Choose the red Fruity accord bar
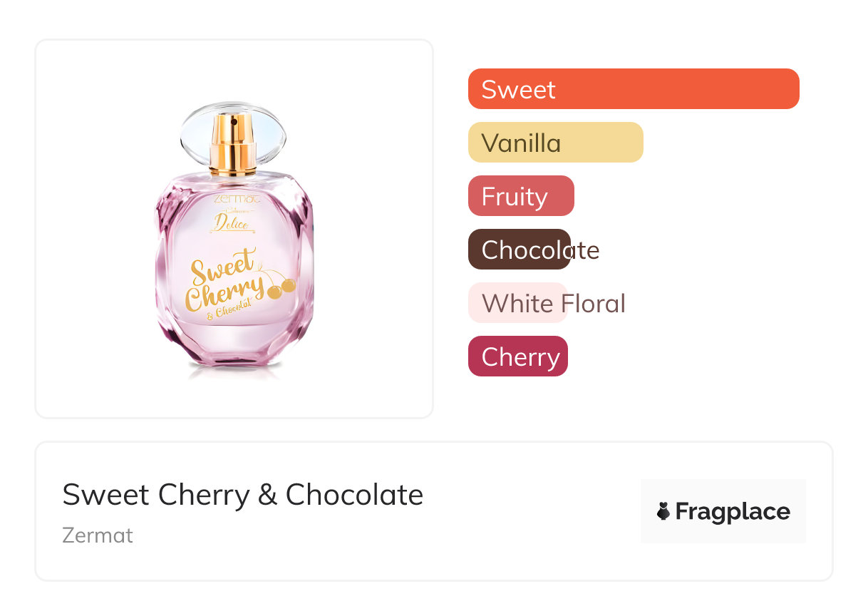868x616 pixels. tap(521, 196)
